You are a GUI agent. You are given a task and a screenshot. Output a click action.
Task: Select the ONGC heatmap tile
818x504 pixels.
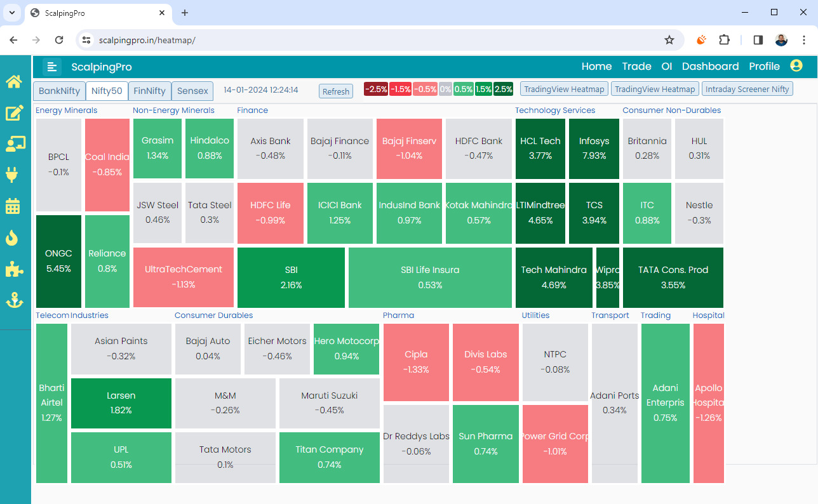coord(58,261)
